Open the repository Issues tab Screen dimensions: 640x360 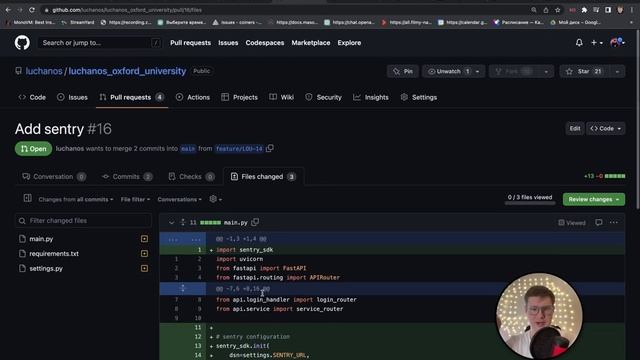click(x=72, y=97)
